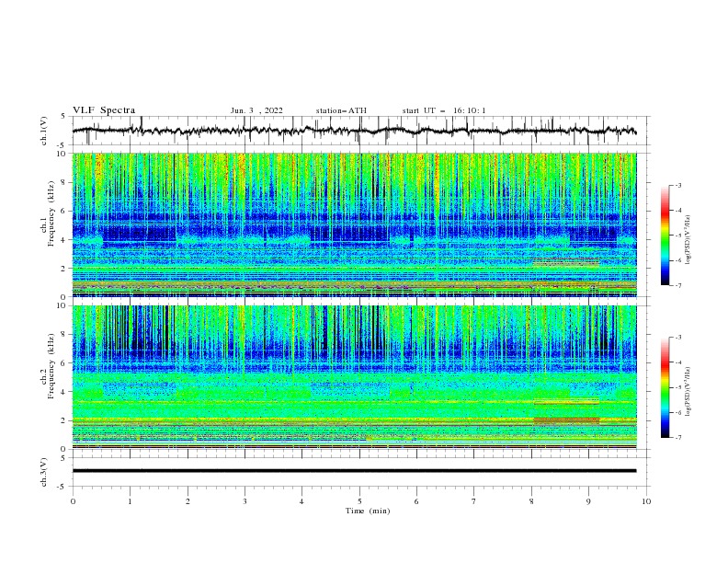This screenshot has width=728, height=563.
Task: Click the "1" tick on the time axis
Action: (x=130, y=501)
